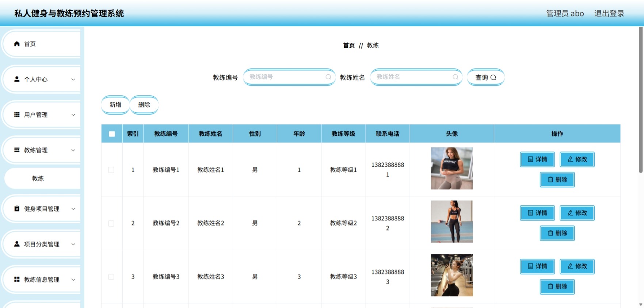Check the row checkbox for 教练编号1
This screenshot has width=644, height=308.
[x=111, y=170]
